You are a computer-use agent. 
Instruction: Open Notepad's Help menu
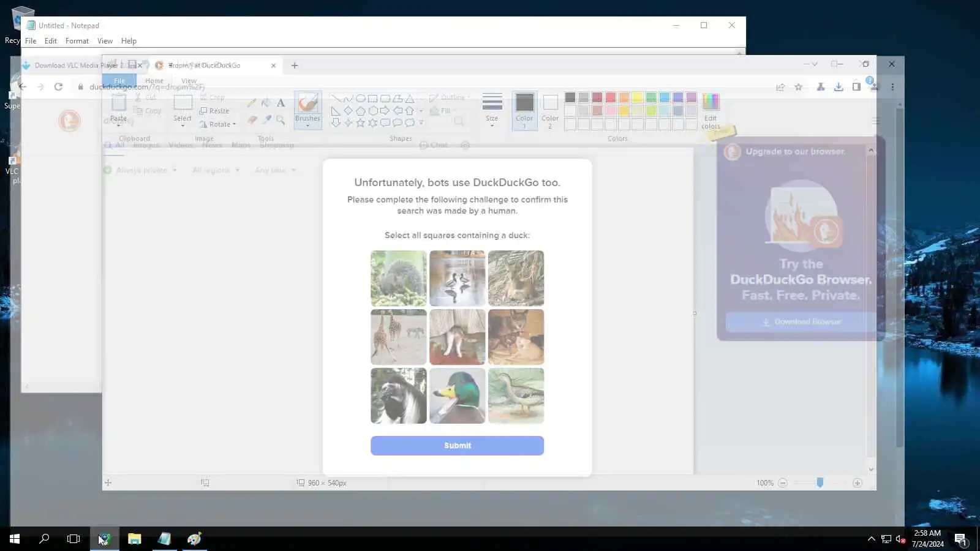coord(129,41)
